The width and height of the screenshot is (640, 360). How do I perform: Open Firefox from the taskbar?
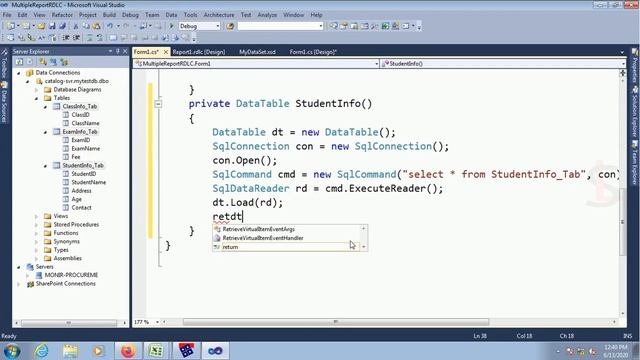128,351
